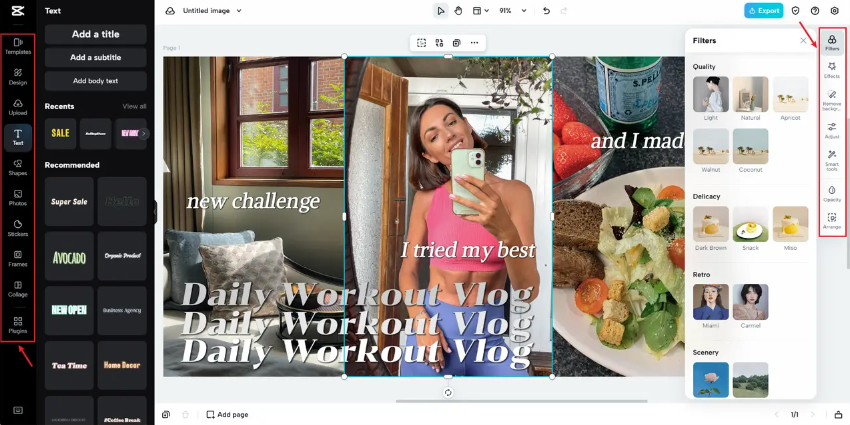Click the rotate handle below selected image
Image resolution: width=850 pixels, height=425 pixels.
[448, 392]
